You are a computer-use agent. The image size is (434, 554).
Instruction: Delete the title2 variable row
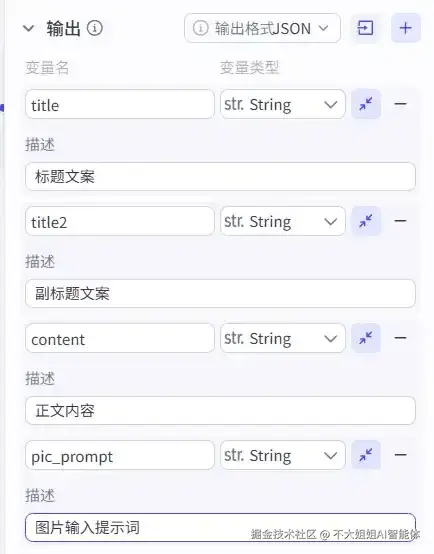tap(400, 221)
